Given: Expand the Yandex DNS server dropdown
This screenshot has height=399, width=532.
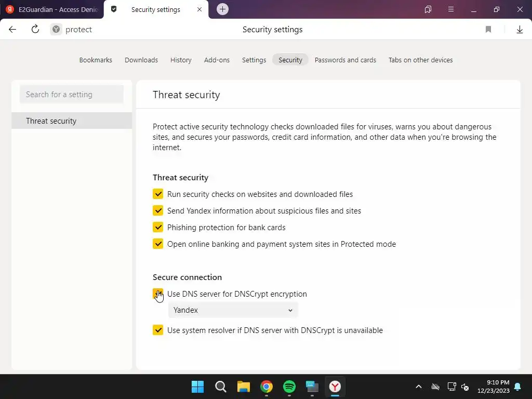Looking at the screenshot, I should pos(233,310).
